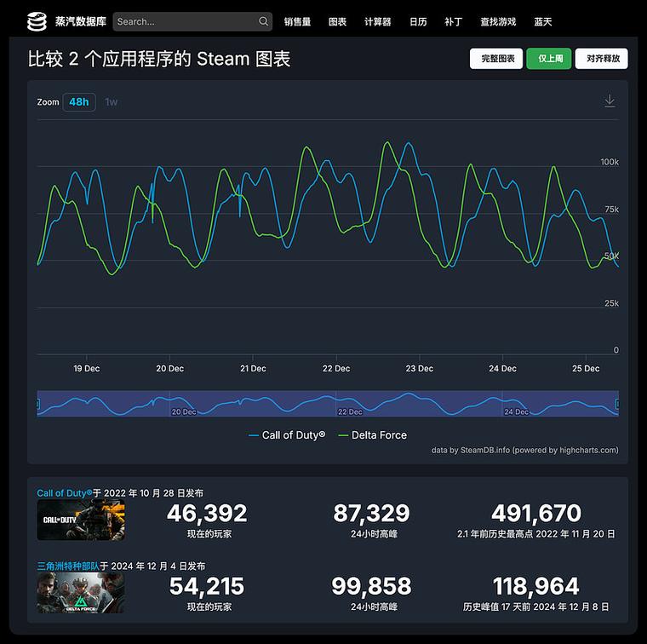The height and width of the screenshot is (644, 647).
Task: Toggle Delta Force legend series
Action: coord(372,435)
